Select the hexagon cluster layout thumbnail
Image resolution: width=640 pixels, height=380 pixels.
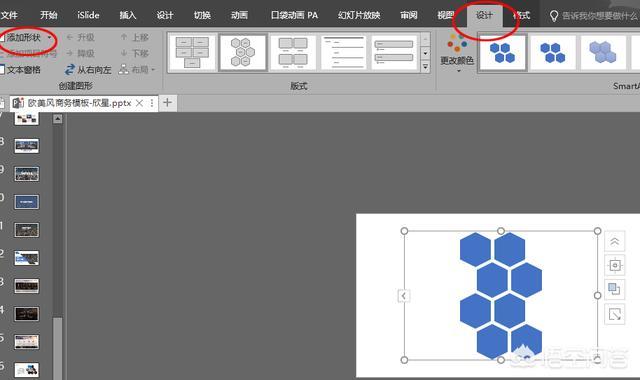(243, 53)
